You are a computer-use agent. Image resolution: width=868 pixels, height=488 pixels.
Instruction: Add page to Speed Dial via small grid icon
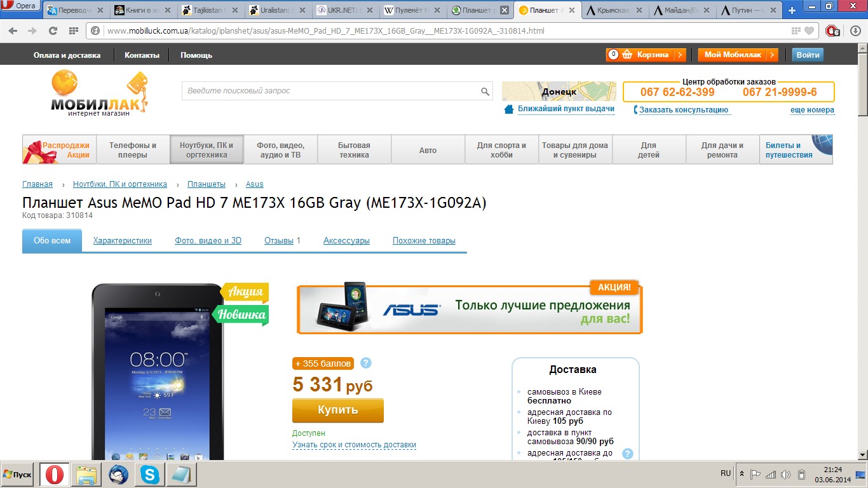pos(796,30)
